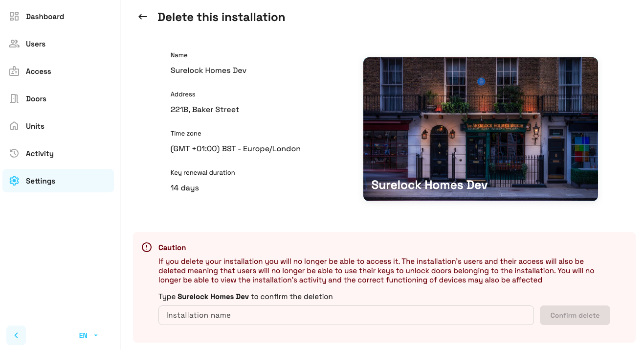The height and width of the screenshot is (350, 644).
Task: Go to the Doors section
Action: coord(58,99)
